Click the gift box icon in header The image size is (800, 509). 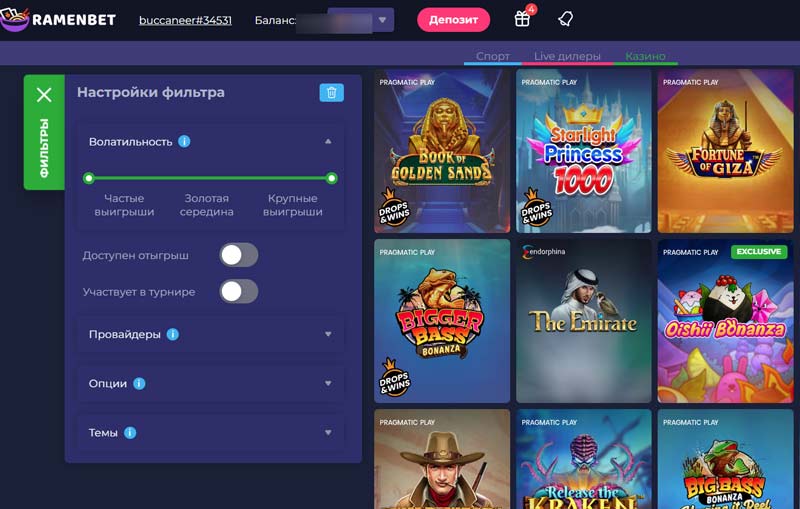[522, 19]
